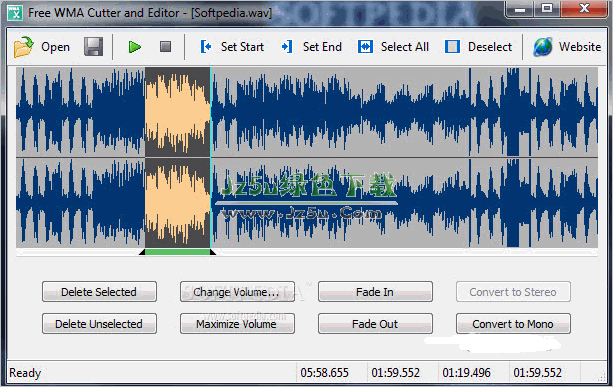This screenshot has height=387, width=613.
Task: Choose Select All in the toolbar
Action: 393,47
